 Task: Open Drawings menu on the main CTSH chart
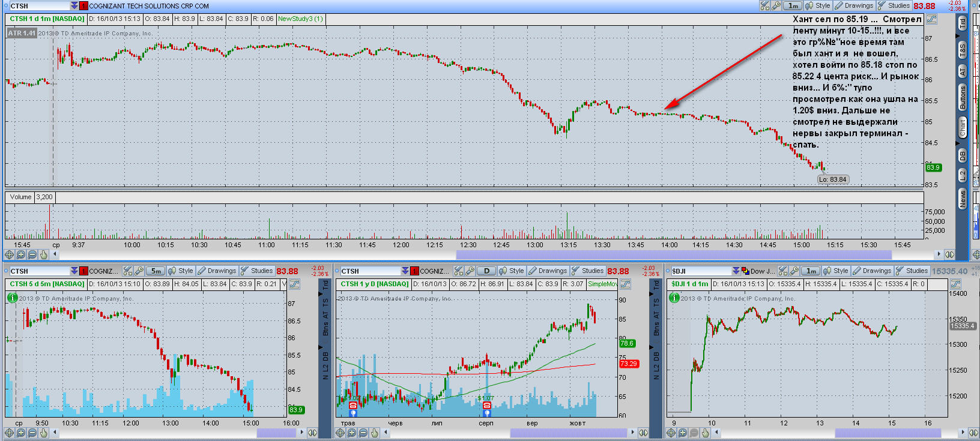(x=854, y=5)
